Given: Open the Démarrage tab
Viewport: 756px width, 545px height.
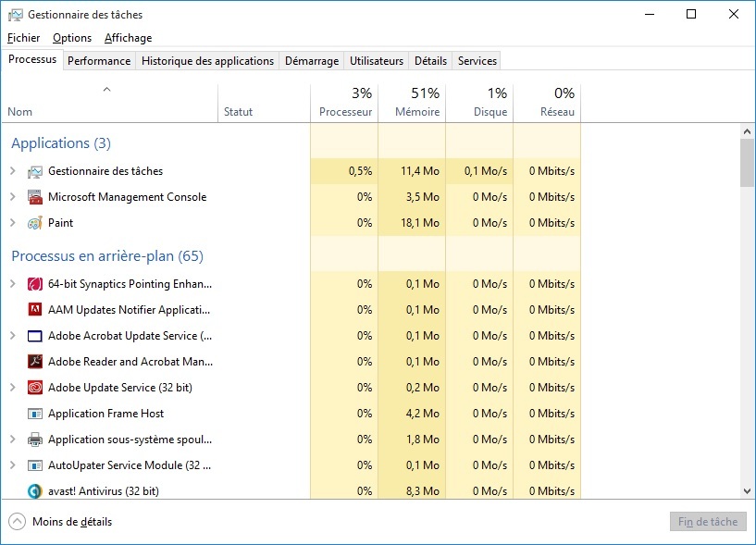Looking at the screenshot, I should click(312, 61).
